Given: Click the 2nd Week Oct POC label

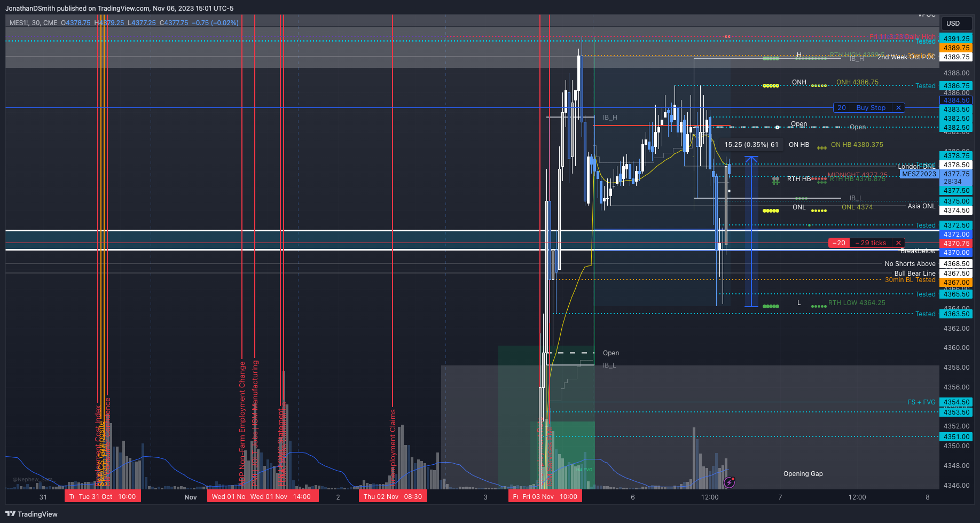Looking at the screenshot, I should point(906,57).
